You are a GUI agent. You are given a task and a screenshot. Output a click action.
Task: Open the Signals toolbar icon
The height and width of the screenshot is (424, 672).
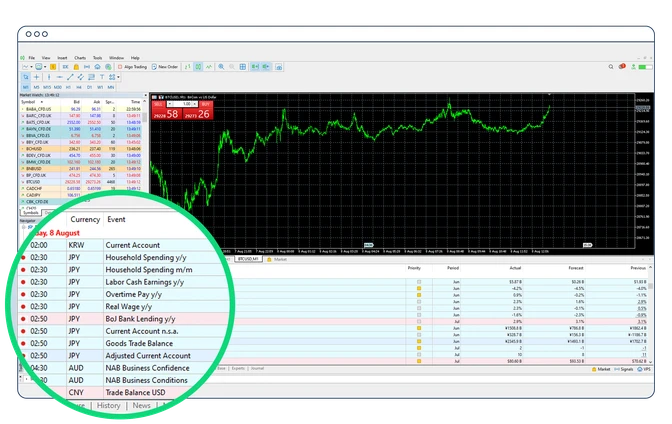[87, 67]
